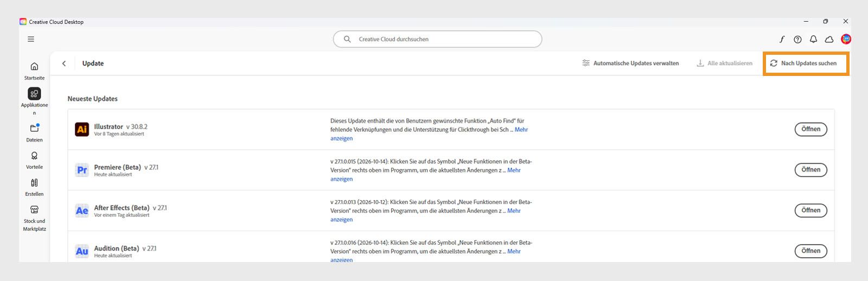Open the user profile avatar

846,39
